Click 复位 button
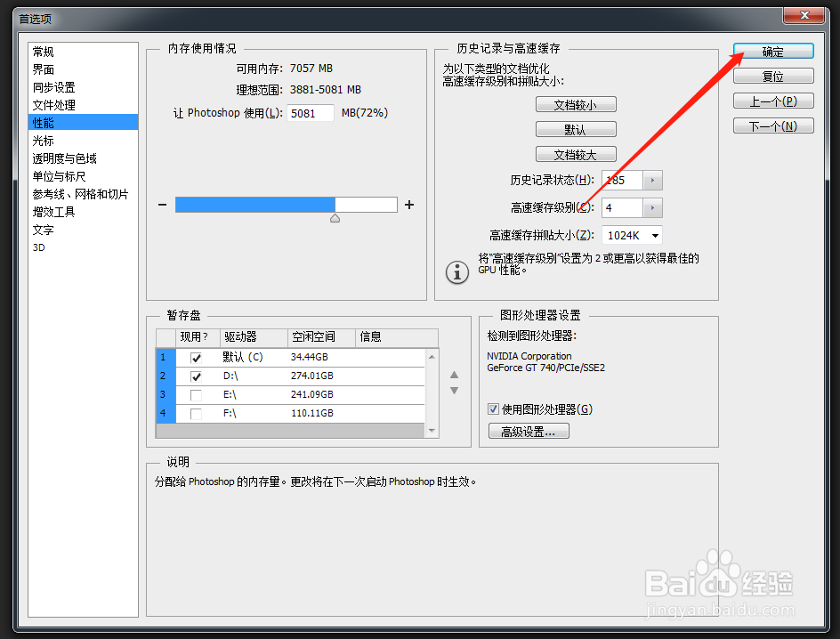Screen dimensions: 840x639 pos(773,76)
